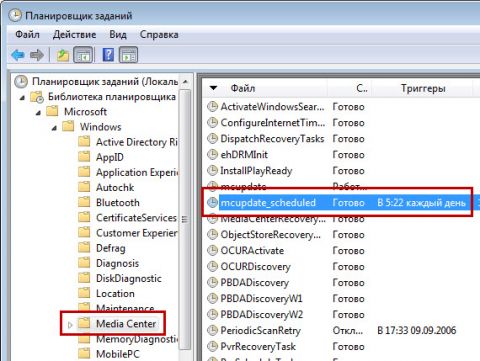Click the DispatchRecoveryTasks task name
Viewport: 480px width, 361px height.
coord(272,139)
